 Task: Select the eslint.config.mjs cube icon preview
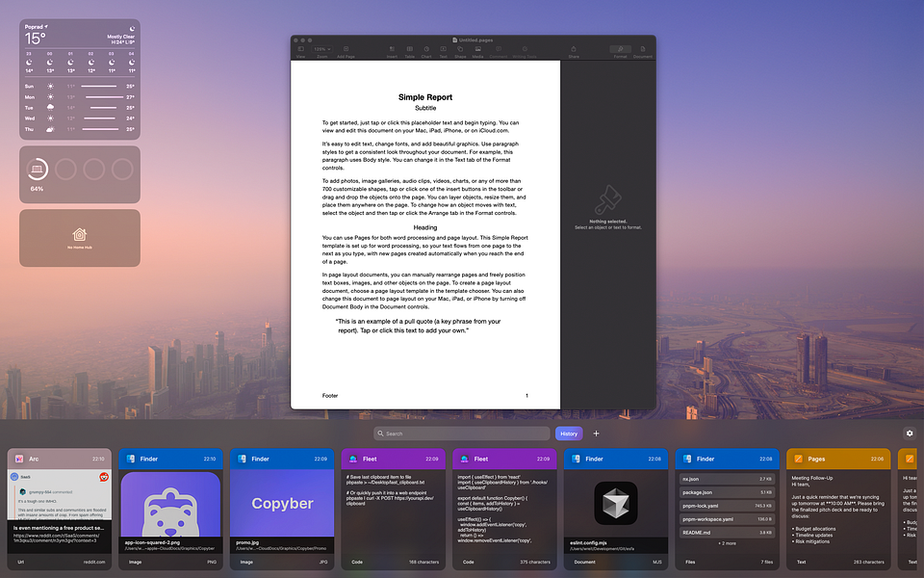coord(616,503)
